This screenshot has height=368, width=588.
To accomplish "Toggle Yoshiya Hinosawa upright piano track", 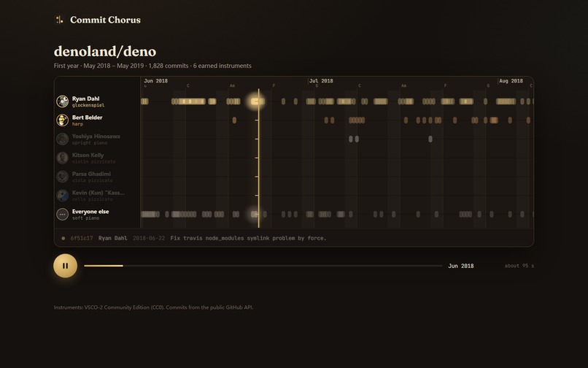I will pyautogui.click(x=98, y=139).
